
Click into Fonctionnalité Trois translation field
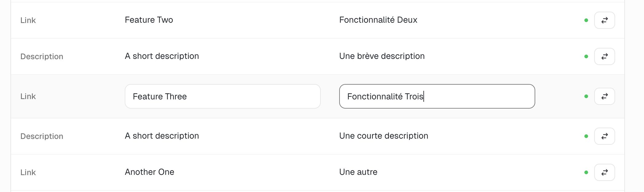pos(437,96)
